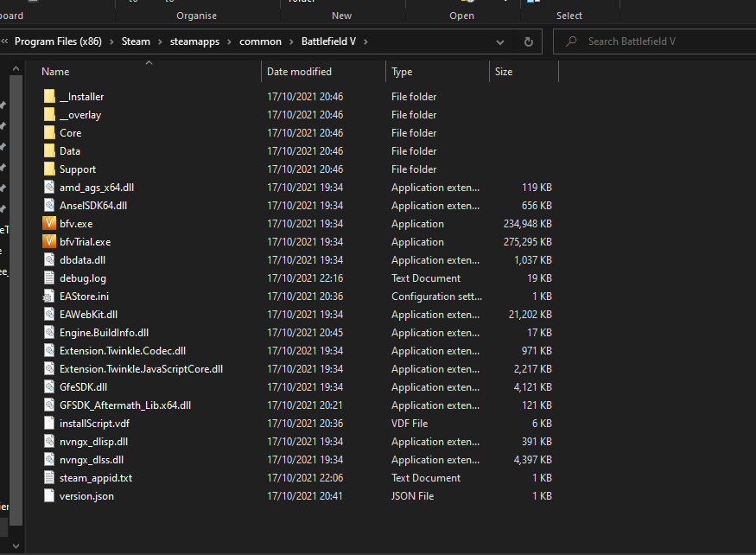The height and width of the screenshot is (555, 756).
Task: Show hidden parent path chevrons
Action: point(5,41)
